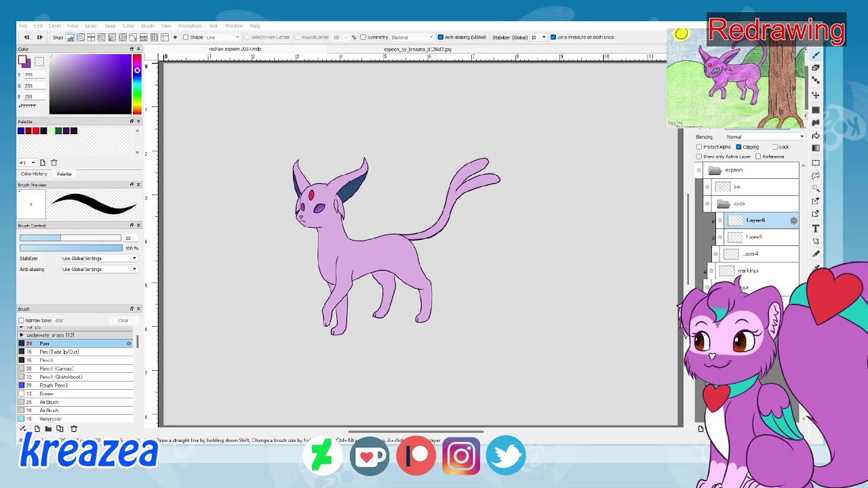
Task: Close the Color panel
Action: tap(138, 49)
